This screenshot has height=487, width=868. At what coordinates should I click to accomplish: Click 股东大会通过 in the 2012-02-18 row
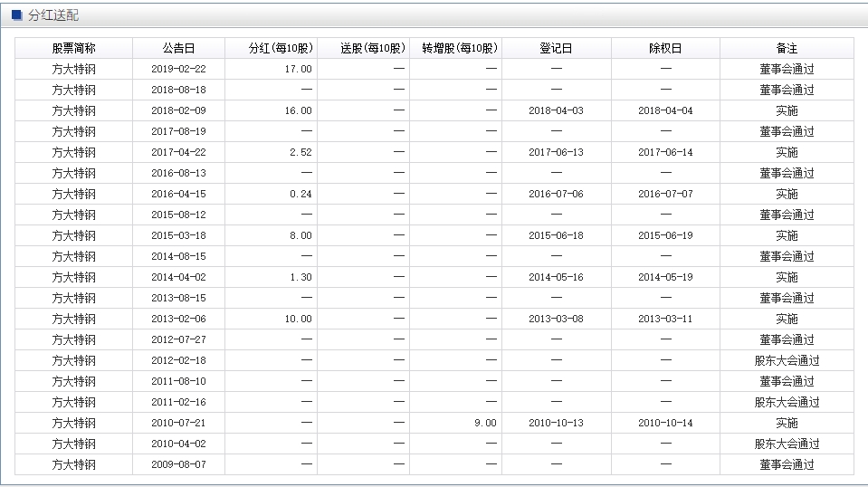(787, 360)
